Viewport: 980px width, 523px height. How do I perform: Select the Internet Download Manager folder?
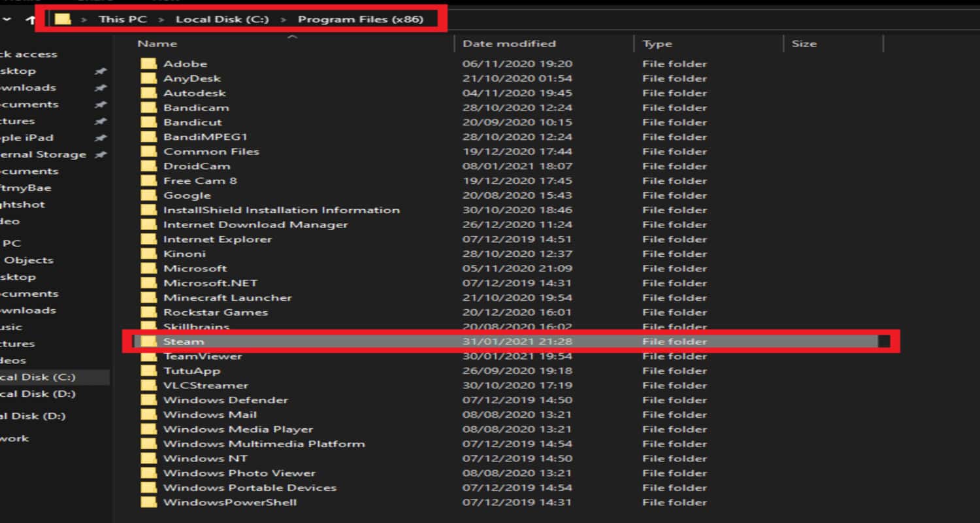(x=255, y=224)
